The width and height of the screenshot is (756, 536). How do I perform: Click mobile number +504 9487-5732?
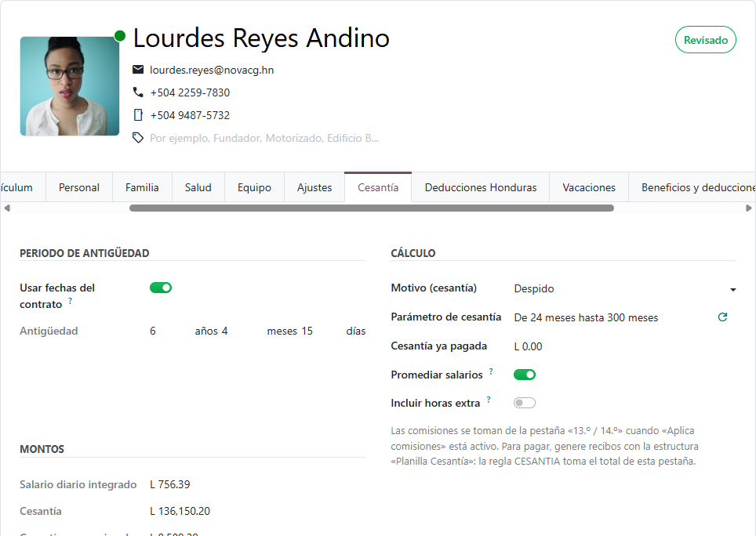[x=190, y=115]
